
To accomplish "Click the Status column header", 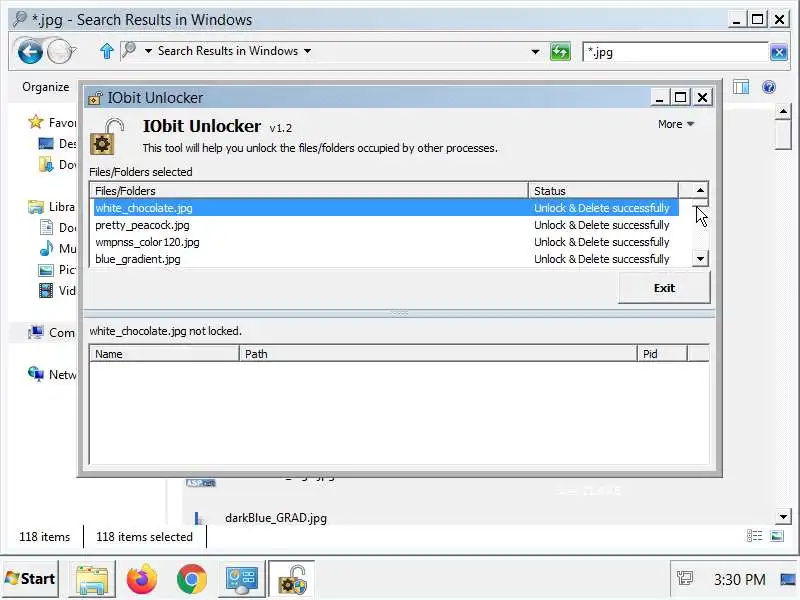I will 603,191.
